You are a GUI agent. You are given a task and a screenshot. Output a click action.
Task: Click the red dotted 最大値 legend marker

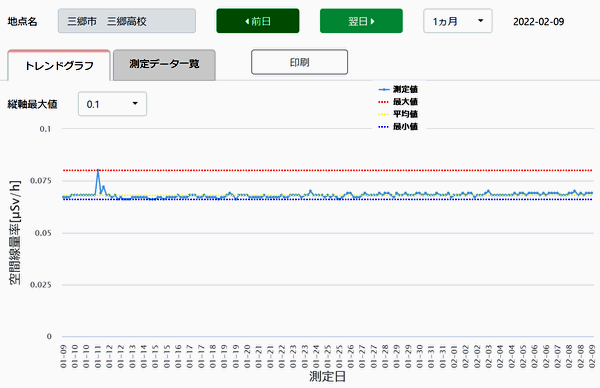point(384,102)
